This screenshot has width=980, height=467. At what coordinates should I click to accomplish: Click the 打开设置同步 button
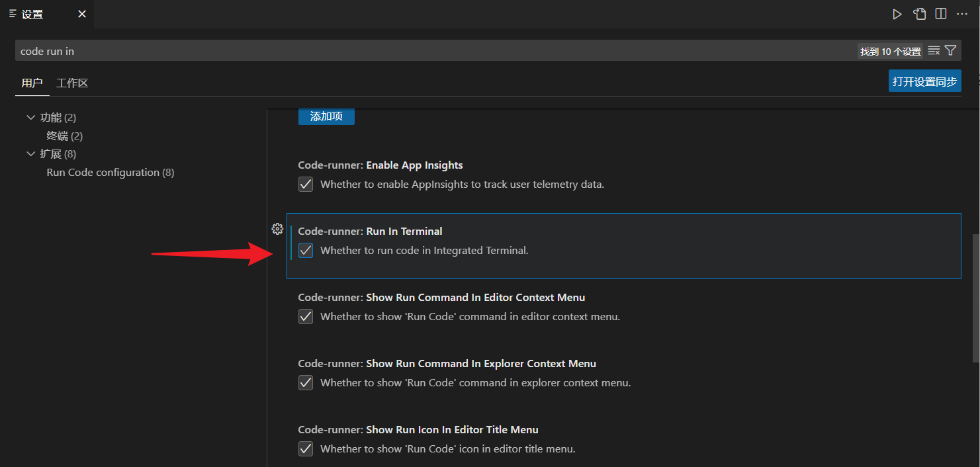coord(924,81)
